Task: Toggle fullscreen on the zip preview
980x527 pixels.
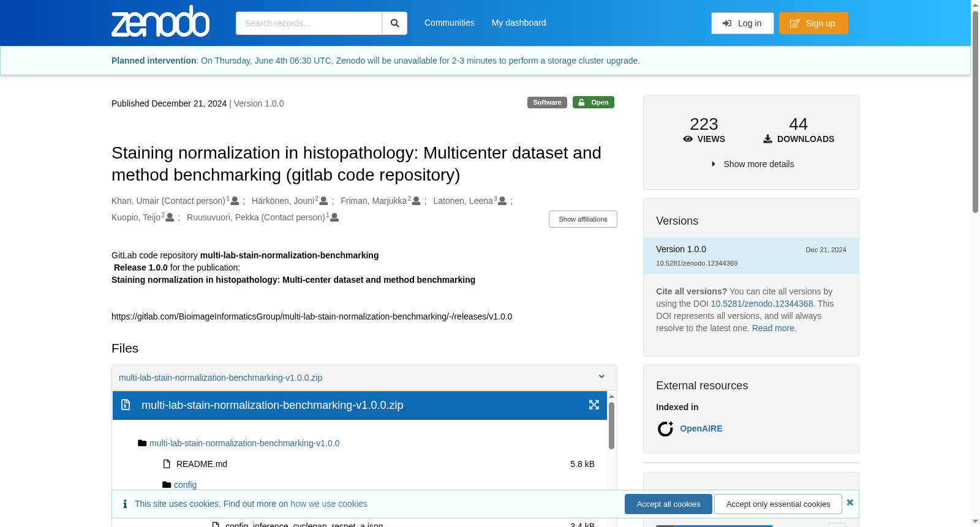Action: (594, 405)
